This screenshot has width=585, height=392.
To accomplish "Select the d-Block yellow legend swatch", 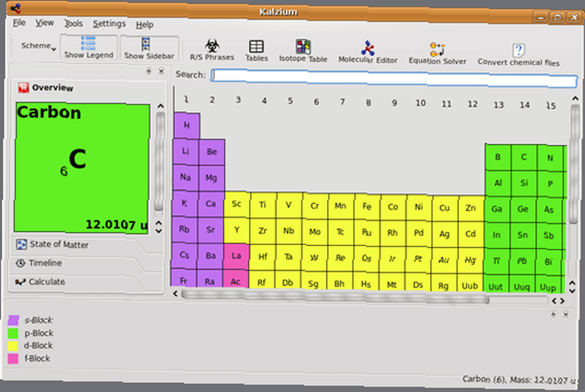I will click(x=13, y=346).
